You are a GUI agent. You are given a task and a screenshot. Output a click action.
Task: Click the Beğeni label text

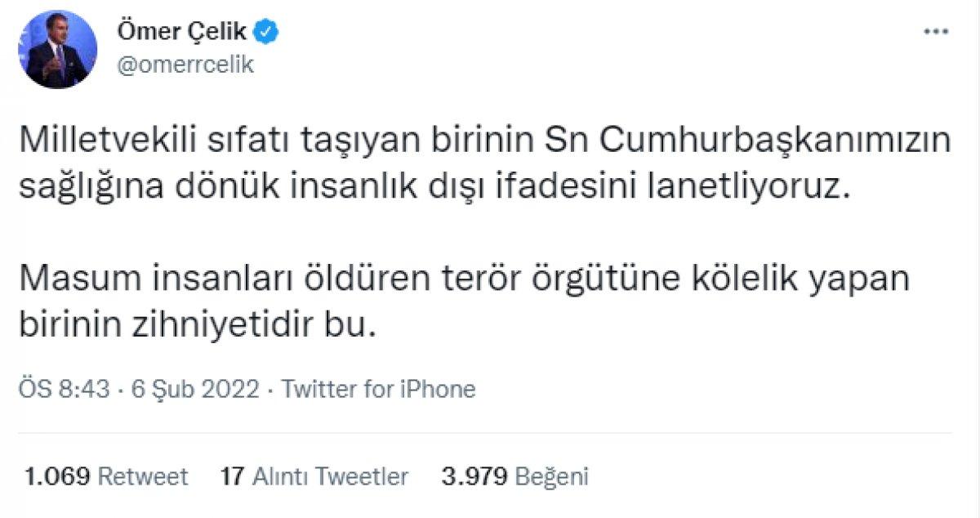coord(552,476)
